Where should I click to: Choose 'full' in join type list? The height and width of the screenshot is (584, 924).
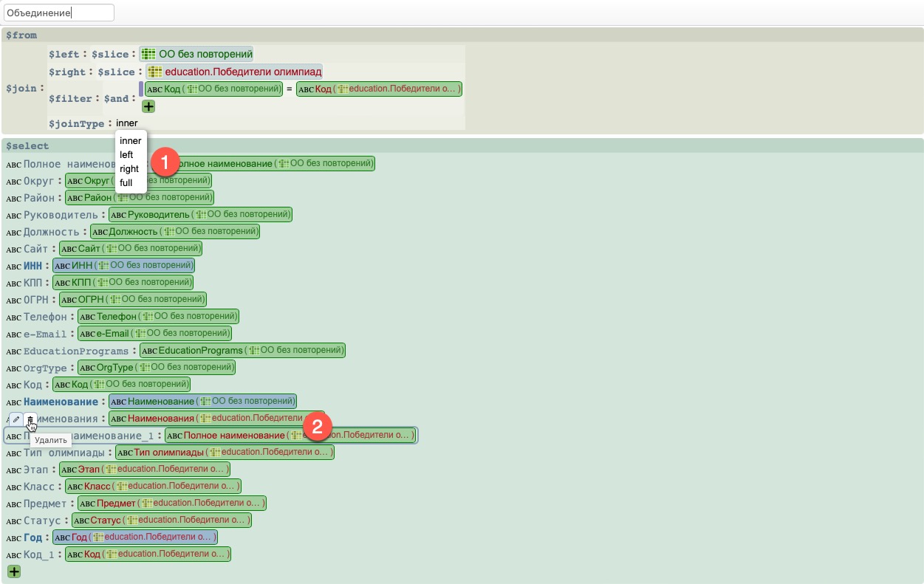click(126, 182)
